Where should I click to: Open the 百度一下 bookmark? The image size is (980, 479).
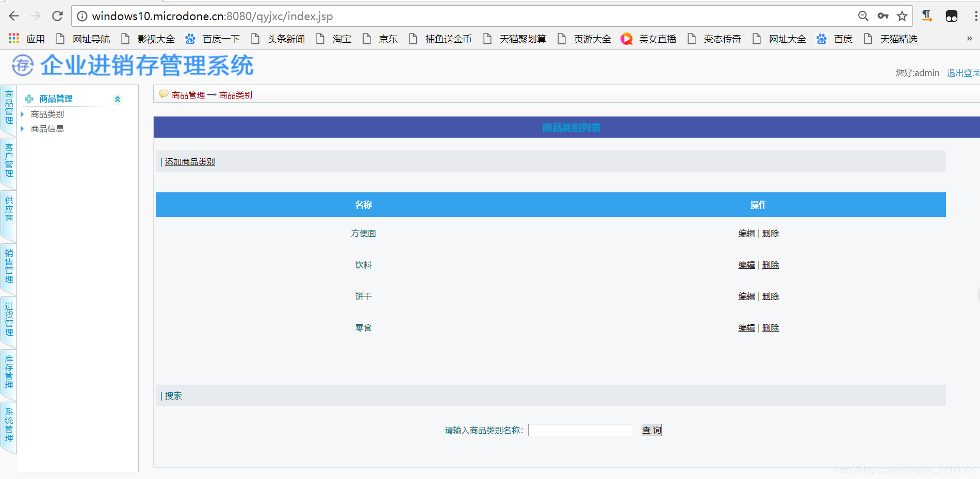pos(213,39)
